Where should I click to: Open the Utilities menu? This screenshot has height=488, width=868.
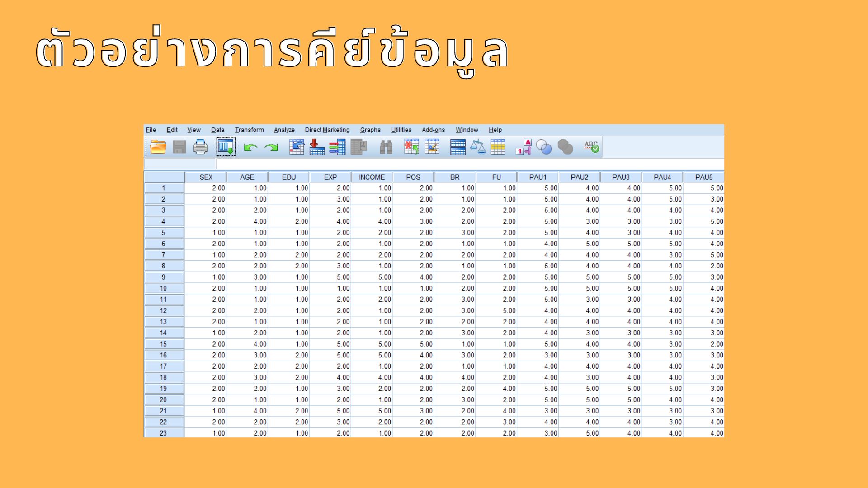[x=401, y=130]
